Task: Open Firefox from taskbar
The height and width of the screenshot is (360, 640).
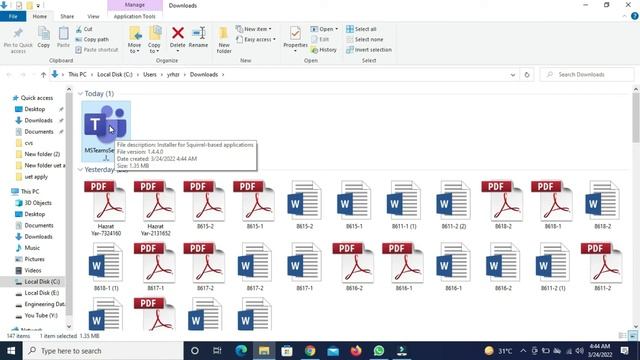Action: point(356,351)
